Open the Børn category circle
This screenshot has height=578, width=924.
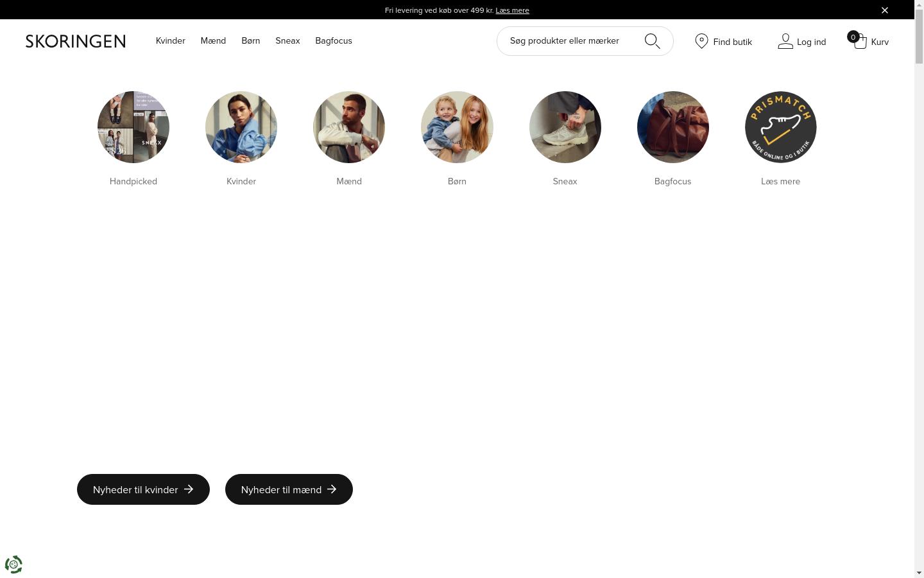tap(457, 127)
